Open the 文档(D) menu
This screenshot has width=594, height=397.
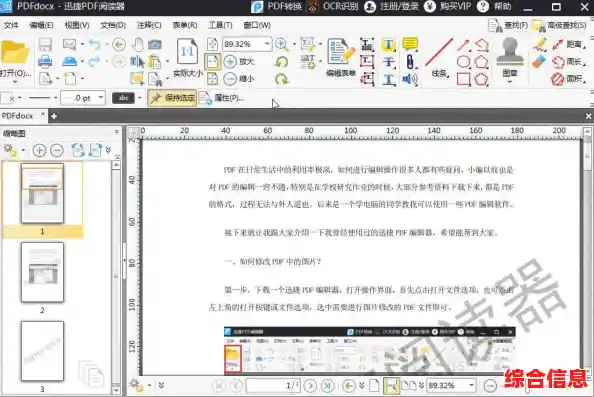point(113,25)
